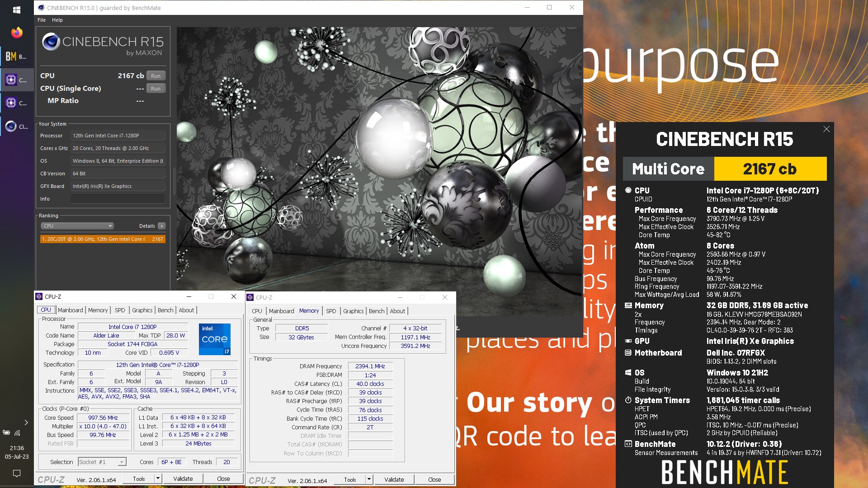Open the Cinebench Help menu
The width and height of the screenshot is (868, 488).
pyautogui.click(x=57, y=20)
